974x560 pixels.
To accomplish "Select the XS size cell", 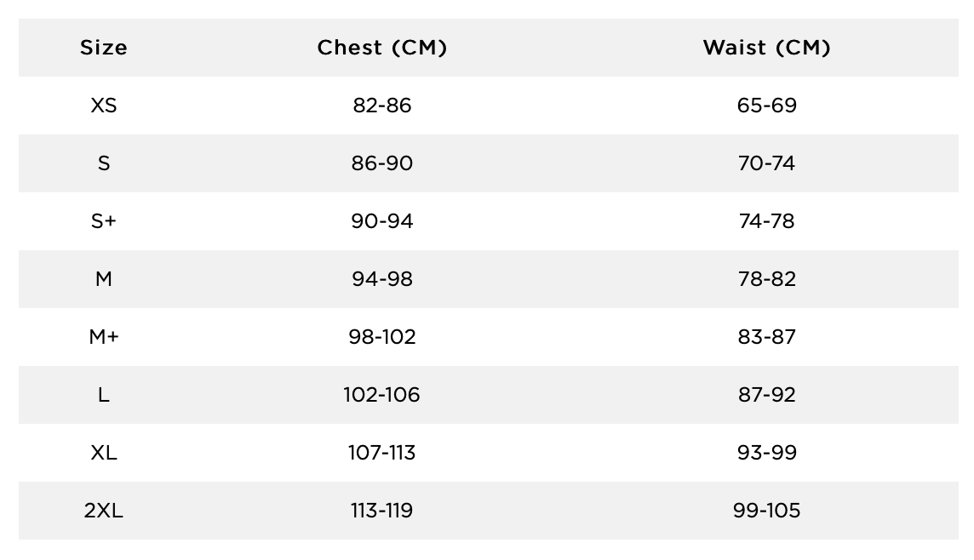I will [x=104, y=106].
